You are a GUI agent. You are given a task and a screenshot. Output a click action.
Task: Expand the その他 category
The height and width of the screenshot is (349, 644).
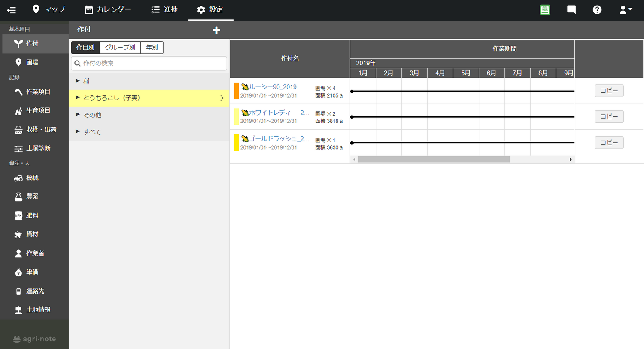[x=149, y=115]
